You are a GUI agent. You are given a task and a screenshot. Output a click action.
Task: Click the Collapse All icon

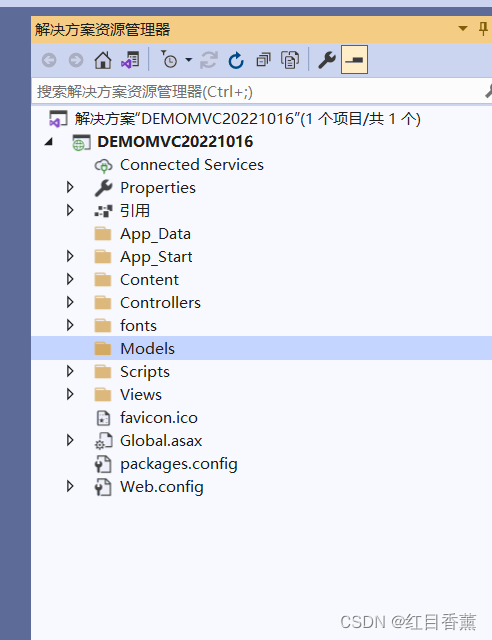pyautogui.click(x=263, y=60)
